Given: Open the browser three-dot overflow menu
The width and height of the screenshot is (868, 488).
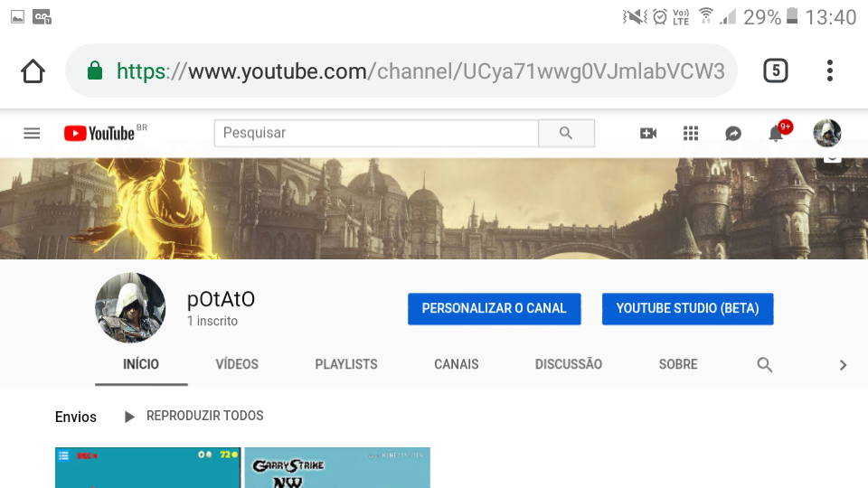Looking at the screenshot, I should click(829, 70).
